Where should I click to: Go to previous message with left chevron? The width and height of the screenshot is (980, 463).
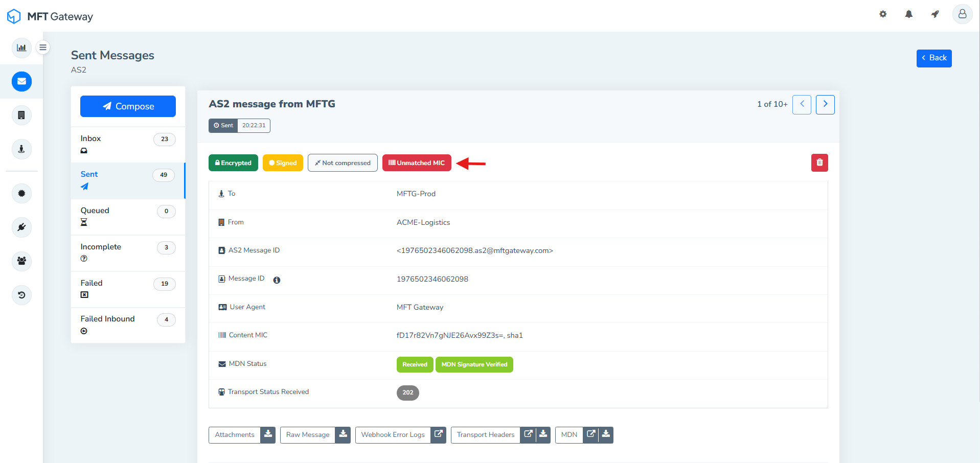[801, 104]
